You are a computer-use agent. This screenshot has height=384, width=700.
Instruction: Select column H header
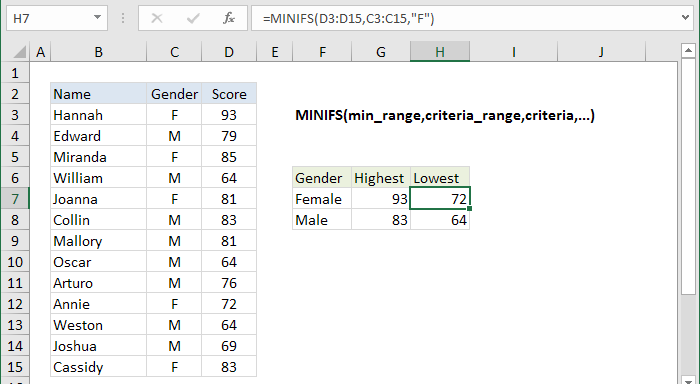click(x=440, y=52)
